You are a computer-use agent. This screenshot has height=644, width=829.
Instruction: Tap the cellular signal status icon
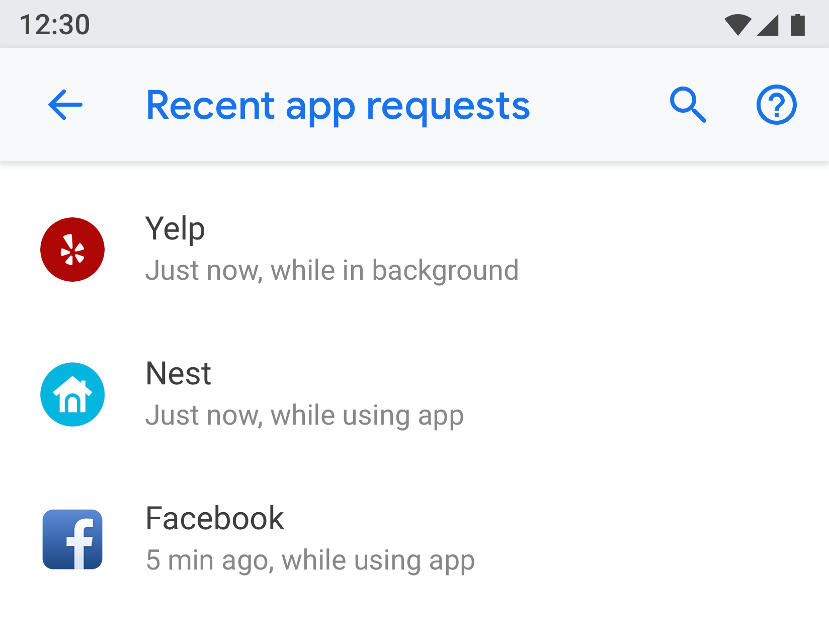click(x=768, y=25)
